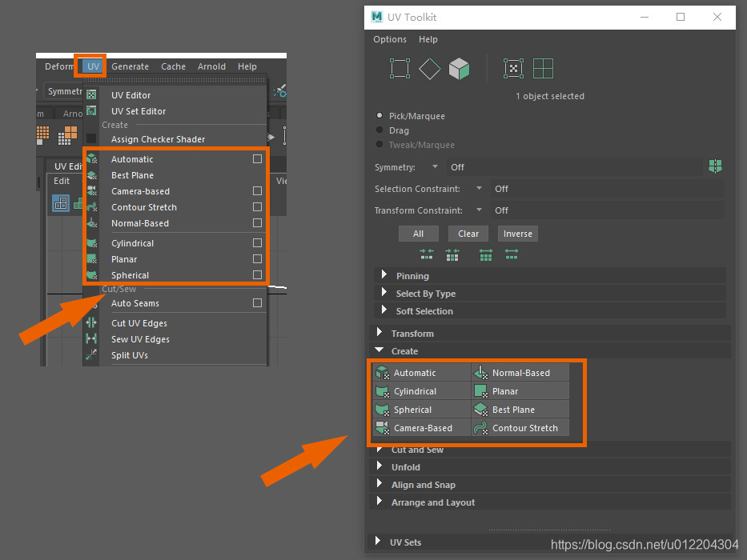
Task: Select the UV shell cube icon
Action: point(459,69)
